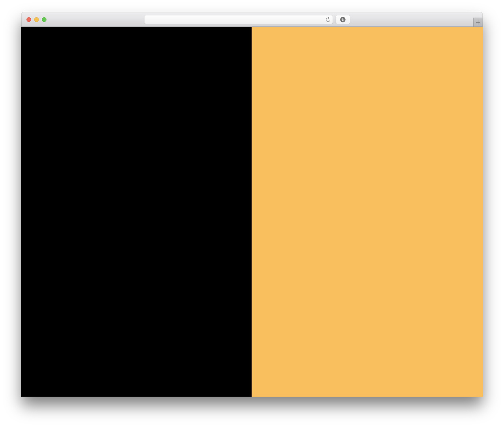The image size is (504, 427).
Task: Select the orange right panel
Action: [x=367, y=212]
